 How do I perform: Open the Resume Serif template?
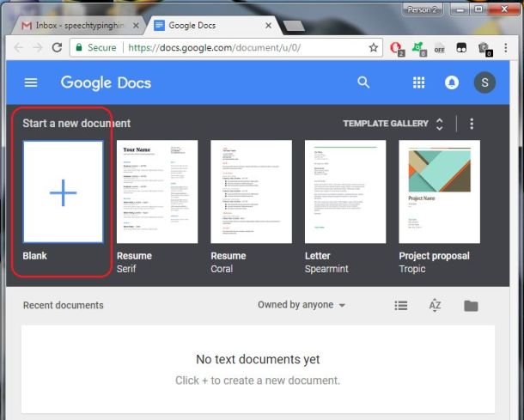(157, 192)
